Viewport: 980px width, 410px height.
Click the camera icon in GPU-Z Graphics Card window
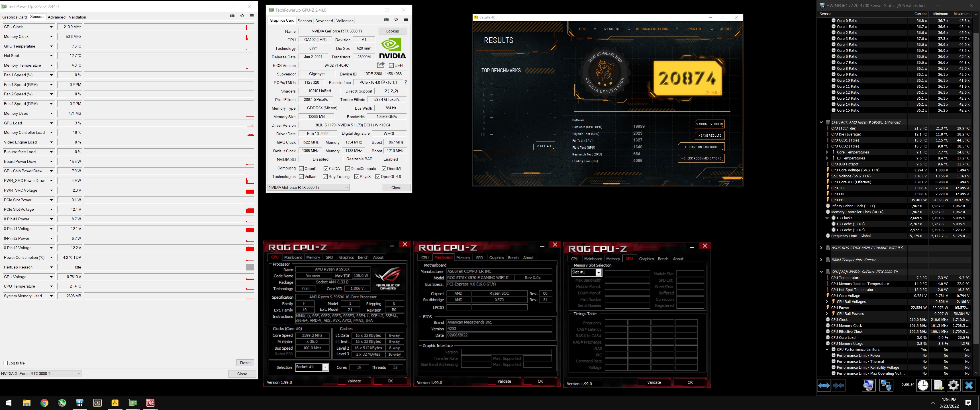(386, 20)
